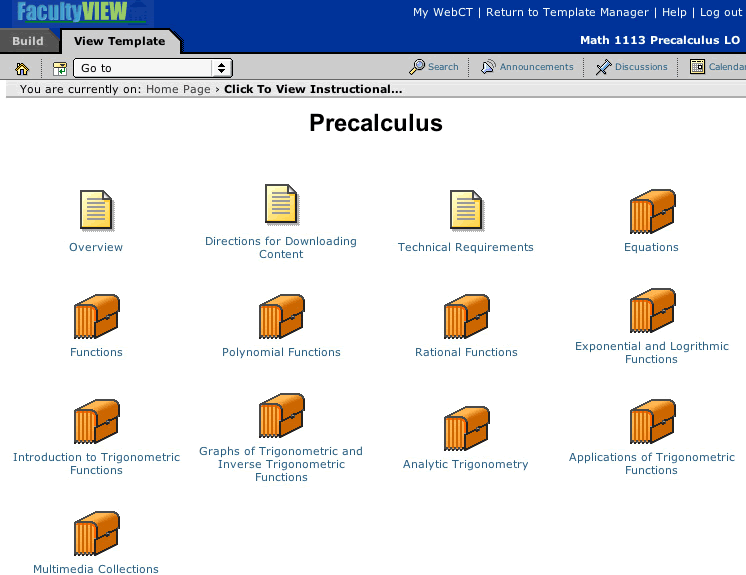
Task: Click the Overview page icon
Action: [x=96, y=210]
